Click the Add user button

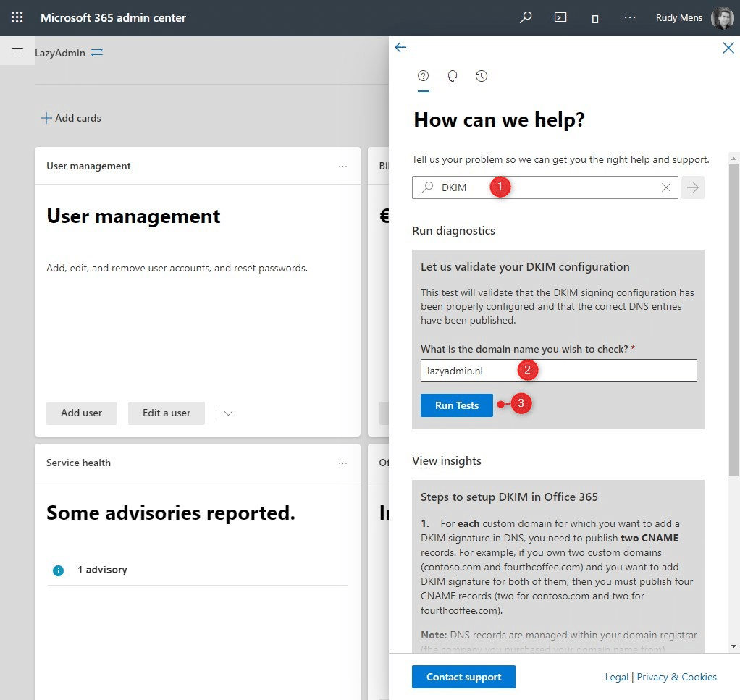coord(81,413)
